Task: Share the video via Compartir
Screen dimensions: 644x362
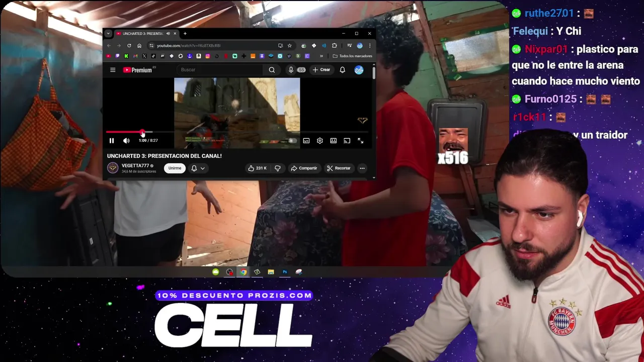Action: (304, 168)
